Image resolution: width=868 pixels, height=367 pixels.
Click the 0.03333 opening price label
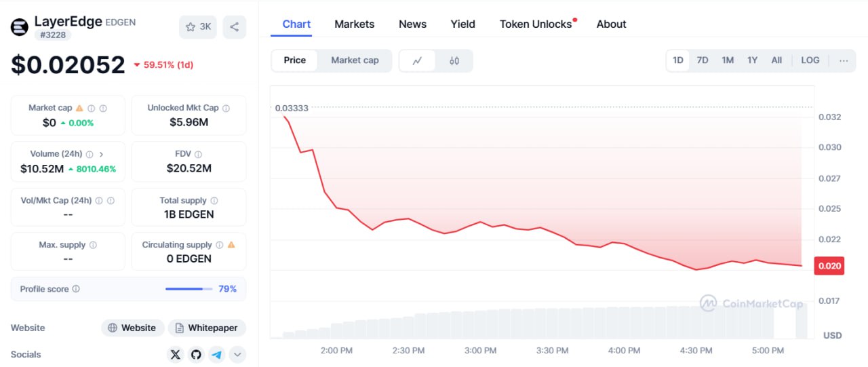tap(292, 109)
